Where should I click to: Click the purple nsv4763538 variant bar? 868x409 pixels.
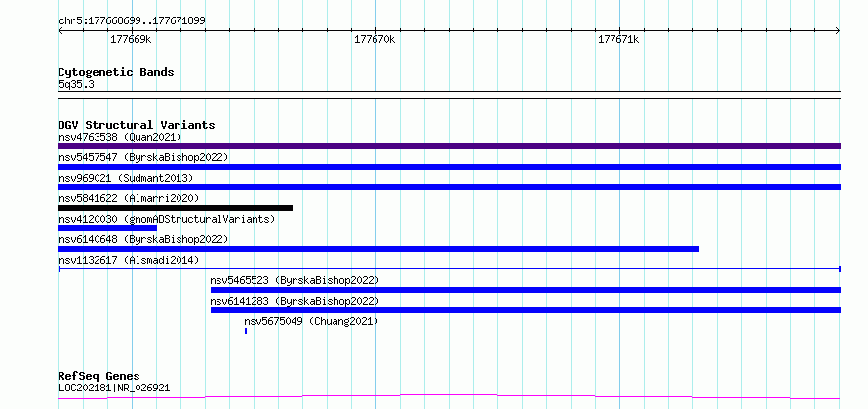point(449,146)
